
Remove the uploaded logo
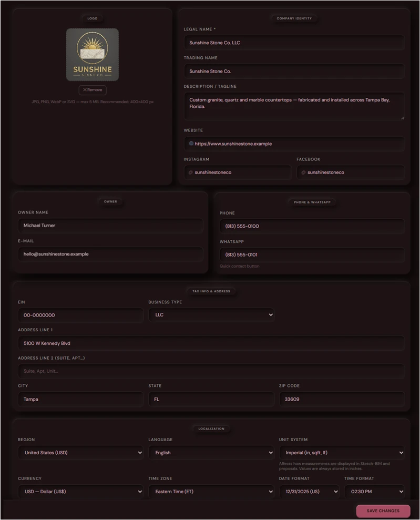tap(93, 90)
